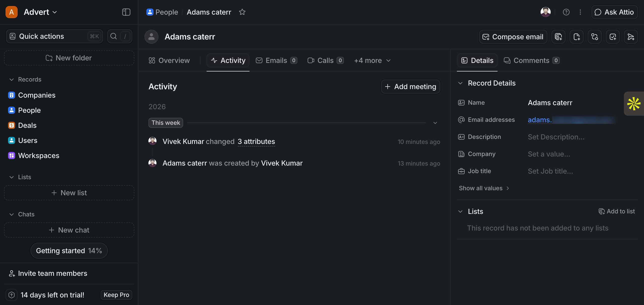The height and width of the screenshot is (305, 644).
Task: Collapse the Records section in sidebar
Action: click(11, 79)
